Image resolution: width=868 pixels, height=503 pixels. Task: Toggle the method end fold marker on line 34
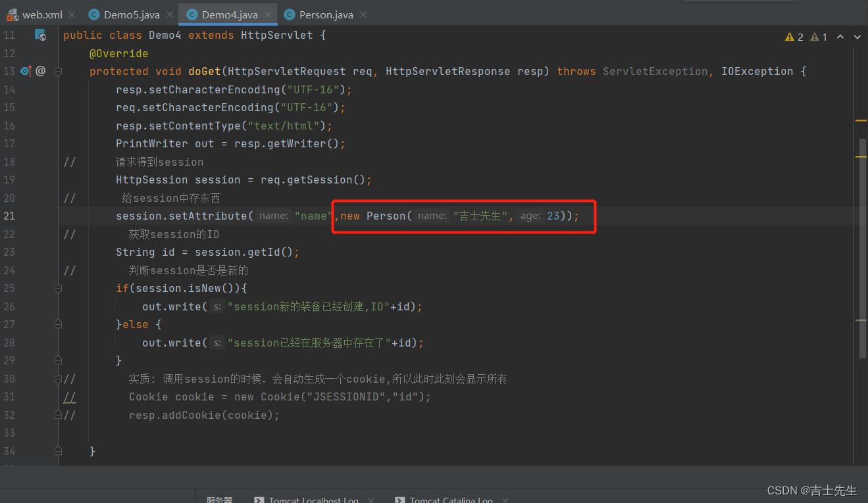tap(58, 451)
